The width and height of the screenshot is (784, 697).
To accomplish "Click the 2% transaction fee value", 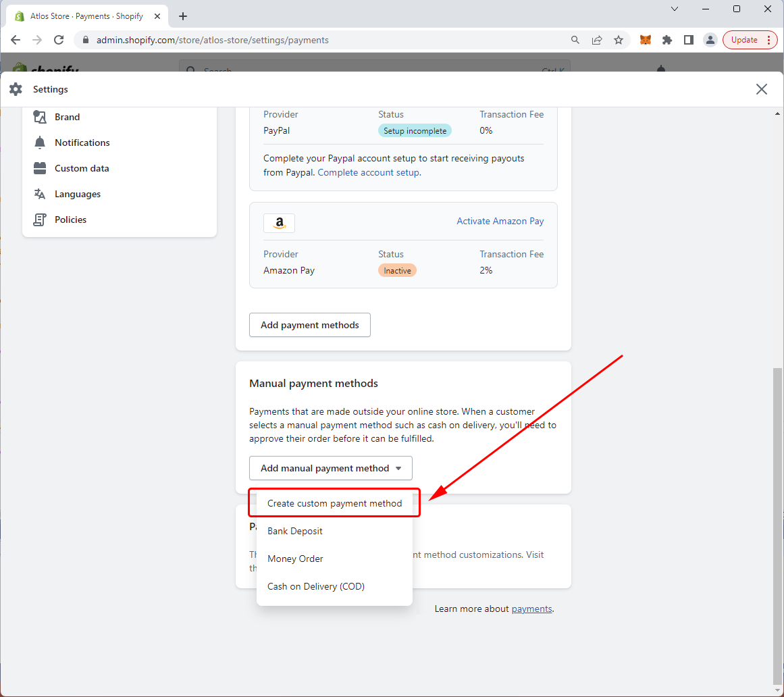I will [x=486, y=271].
